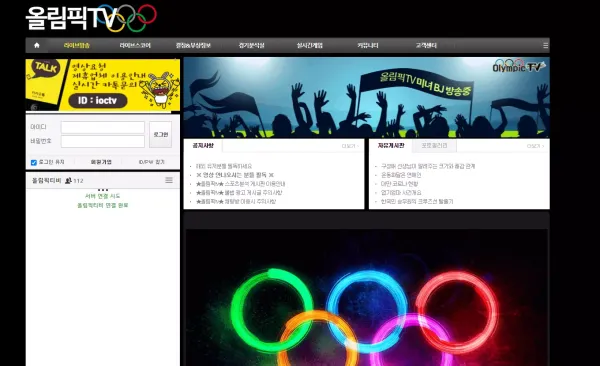The image size is (600, 366).
Task: Switch to the 자유게시판 tab
Action: [391, 146]
